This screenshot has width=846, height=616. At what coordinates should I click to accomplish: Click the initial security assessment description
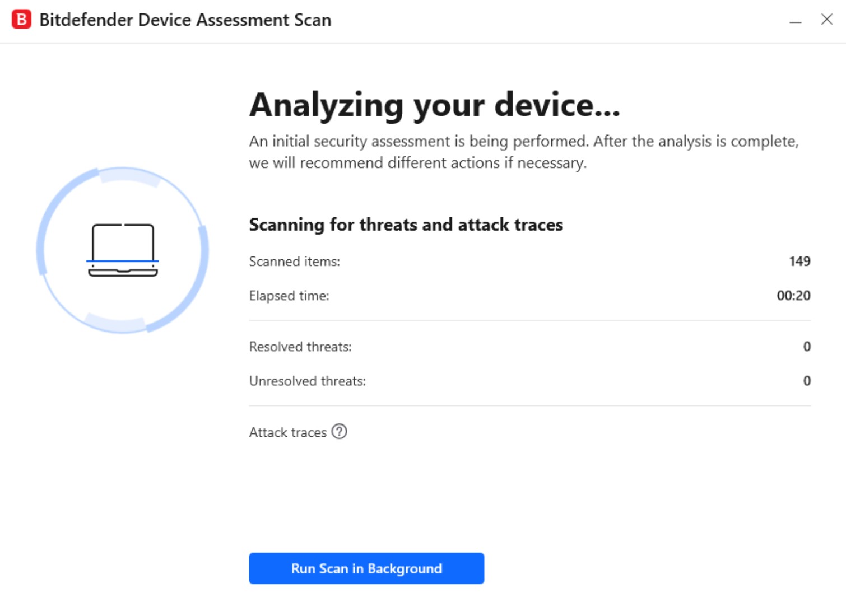[524, 152]
